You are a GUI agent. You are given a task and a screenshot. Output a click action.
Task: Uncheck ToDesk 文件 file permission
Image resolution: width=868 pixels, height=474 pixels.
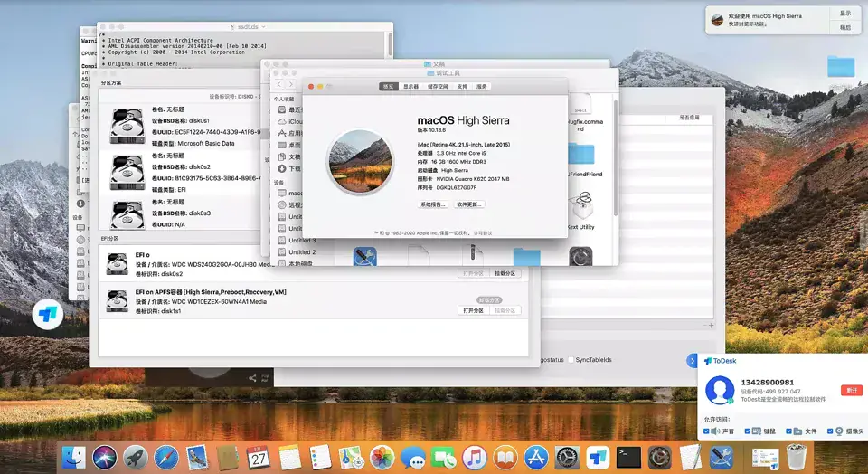tap(788, 431)
